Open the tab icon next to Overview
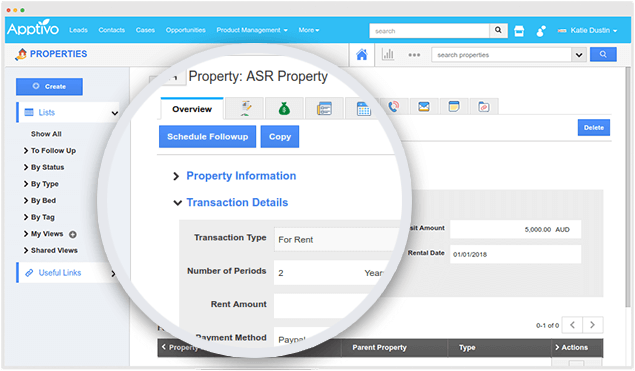The width and height of the screenshot is (635, 371). (245, 108)
